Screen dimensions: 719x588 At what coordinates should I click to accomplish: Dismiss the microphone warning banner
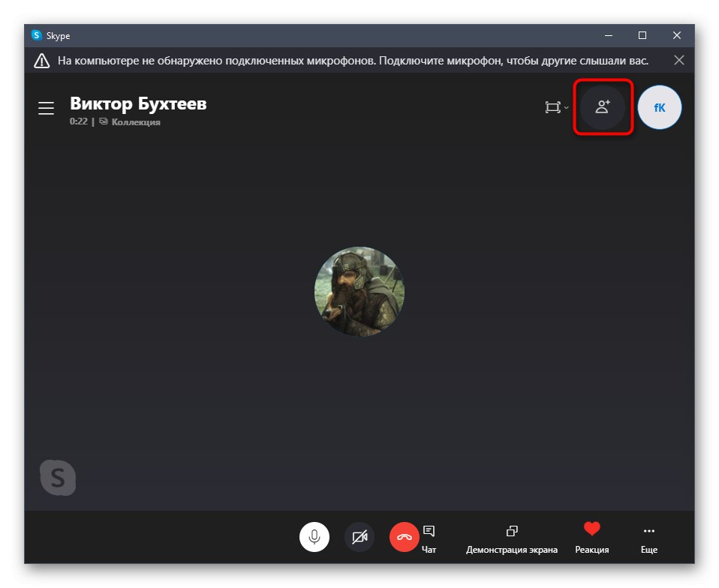tap(679, 60)
